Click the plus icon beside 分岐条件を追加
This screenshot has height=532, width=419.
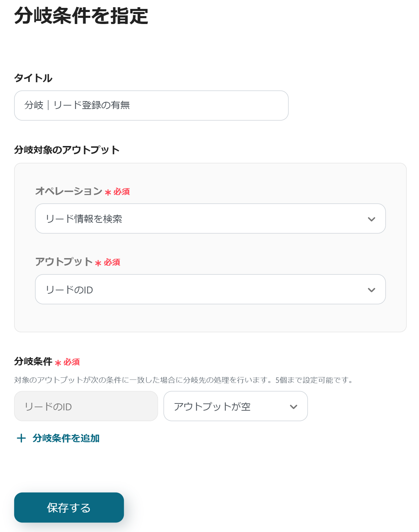pos(21,438)
